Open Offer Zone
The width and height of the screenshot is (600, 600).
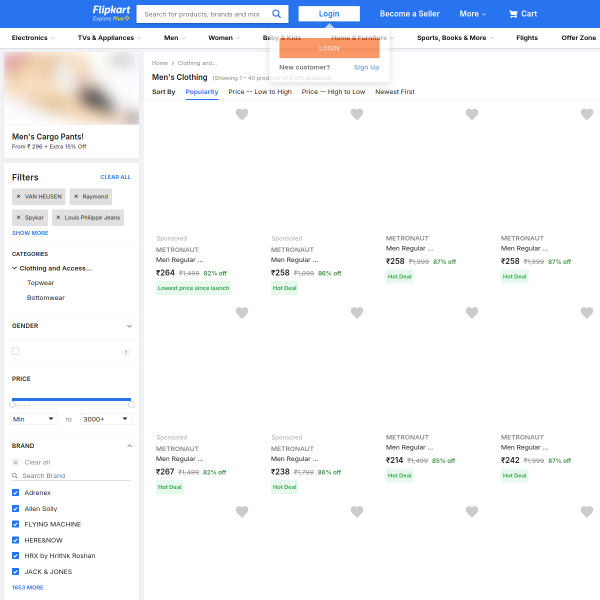579,38
